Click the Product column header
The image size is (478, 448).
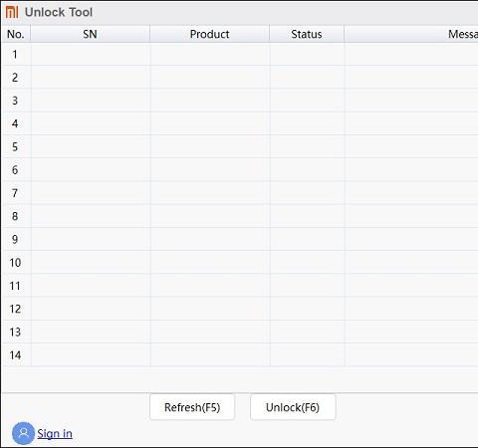coord(209,34)
